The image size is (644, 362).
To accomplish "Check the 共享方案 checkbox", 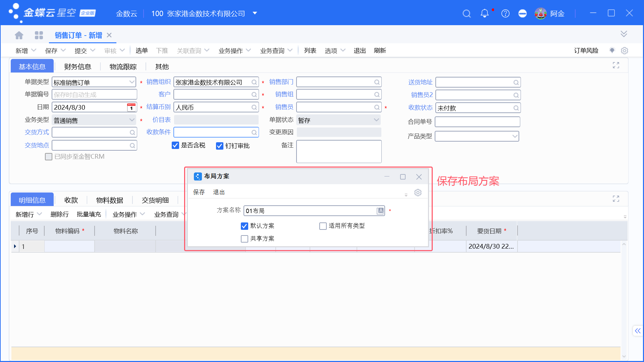I will pyautogui.click(x=245, y=239).
